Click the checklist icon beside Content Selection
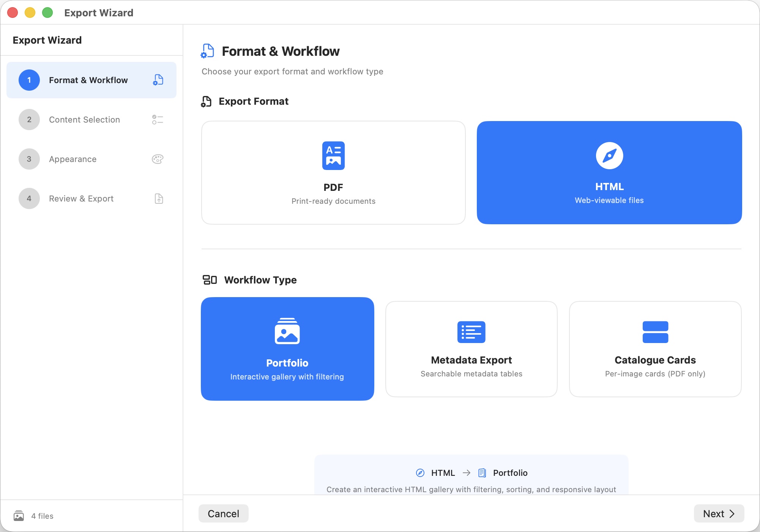This screenshot has width=760, height=532. click(158, 120)
